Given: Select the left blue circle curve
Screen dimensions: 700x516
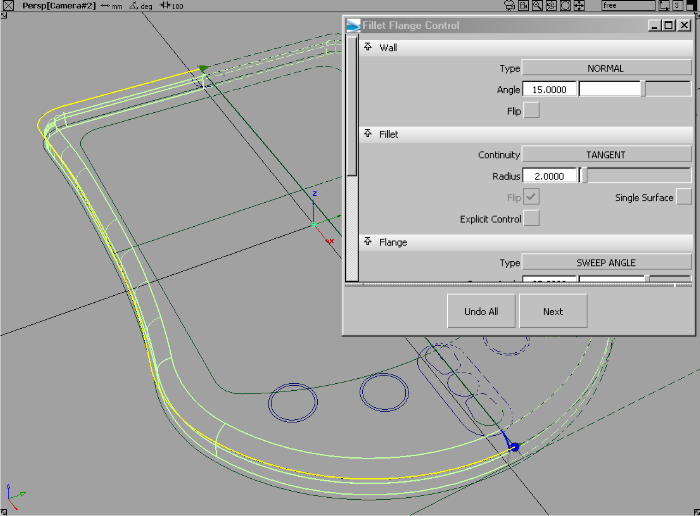Looking at the screenshot, I should pyautogui.click(x=293, y=402).
